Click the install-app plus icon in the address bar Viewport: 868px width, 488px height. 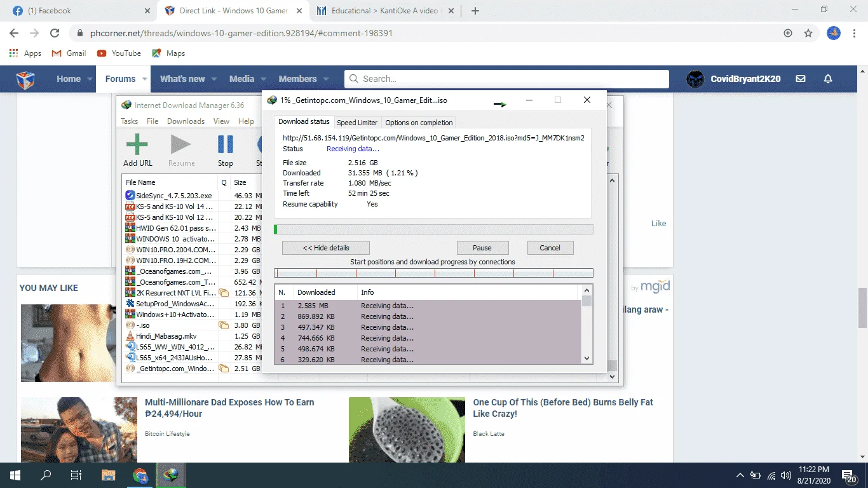(788, 33)
